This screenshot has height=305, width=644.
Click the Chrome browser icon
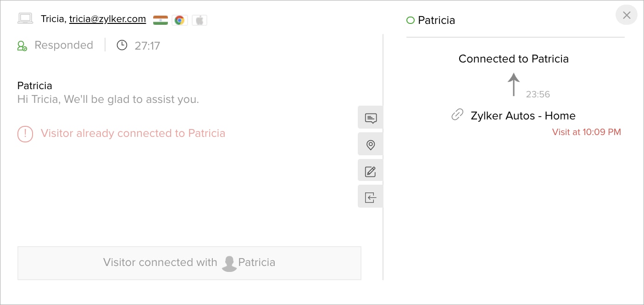click(x=179, y=20)
